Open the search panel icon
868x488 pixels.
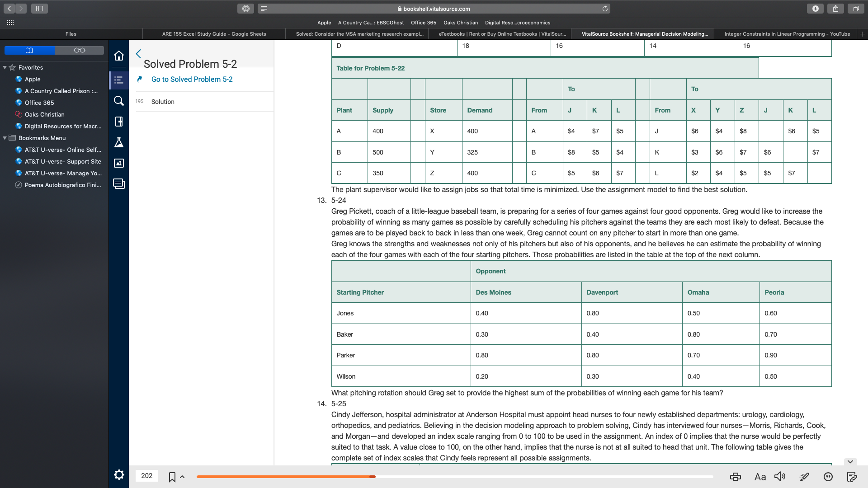coord(118,100)
